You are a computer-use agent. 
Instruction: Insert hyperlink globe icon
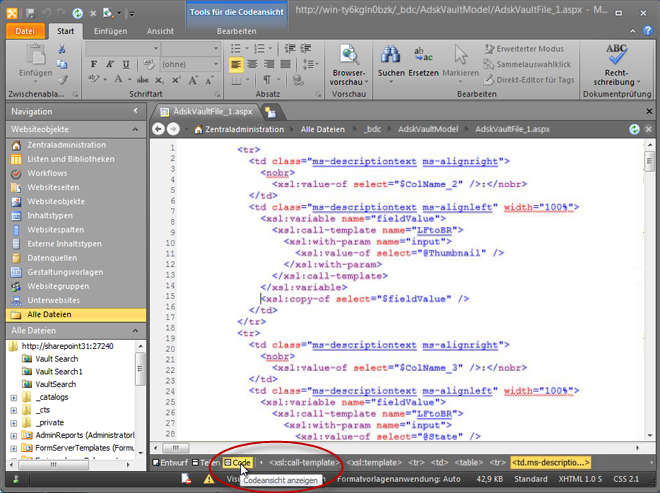298,80
